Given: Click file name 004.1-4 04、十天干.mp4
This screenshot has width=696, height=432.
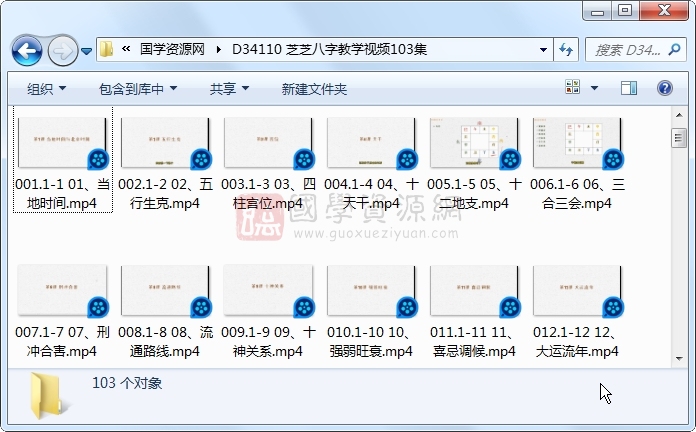Looking at the screenshot, I should [372, 194].
